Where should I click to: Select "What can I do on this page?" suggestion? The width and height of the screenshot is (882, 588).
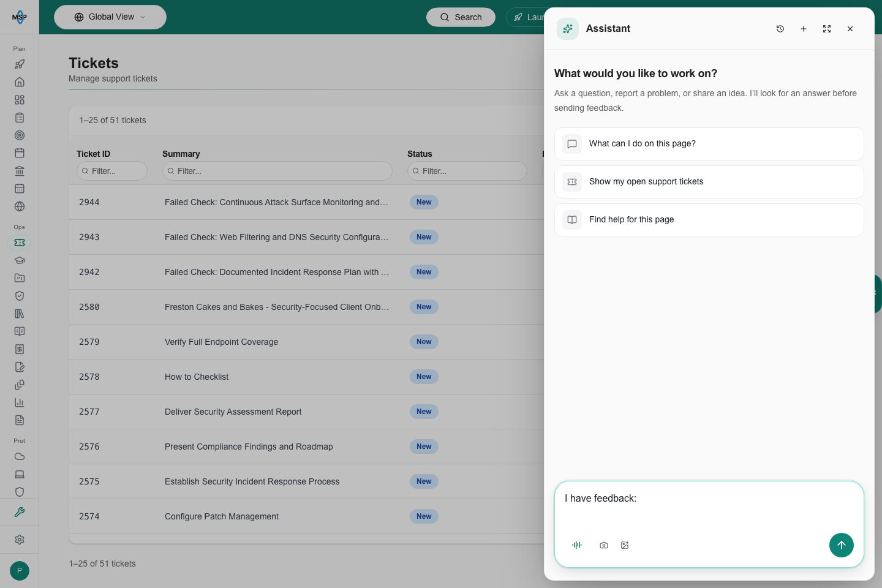[709, 144]
